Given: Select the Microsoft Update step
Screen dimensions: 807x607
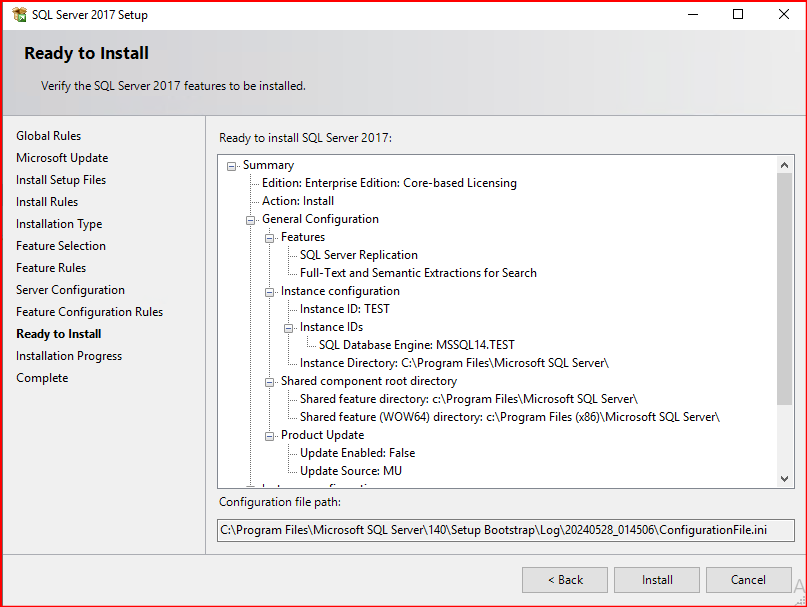Looking at the screenshot, I should pos(62,158).
